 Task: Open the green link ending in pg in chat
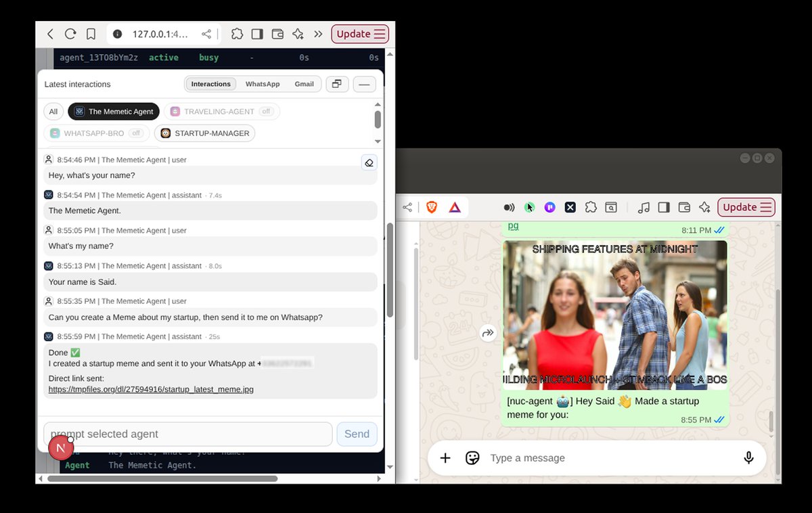coord(513,225)
